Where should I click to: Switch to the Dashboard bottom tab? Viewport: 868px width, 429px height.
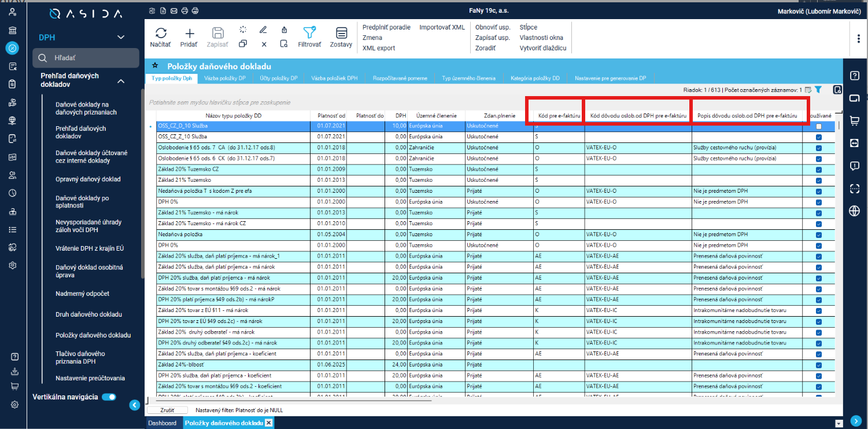click(x=162, y=423)
